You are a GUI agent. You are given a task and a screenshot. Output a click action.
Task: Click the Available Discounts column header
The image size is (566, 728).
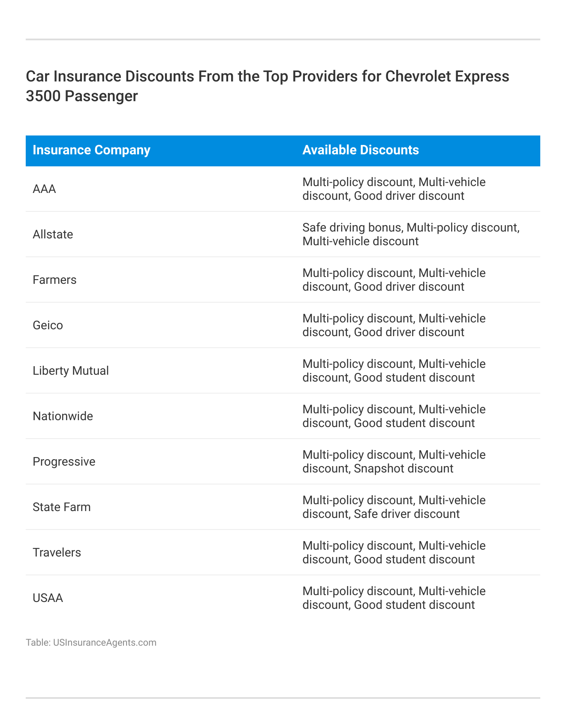(x=360, y=150)
